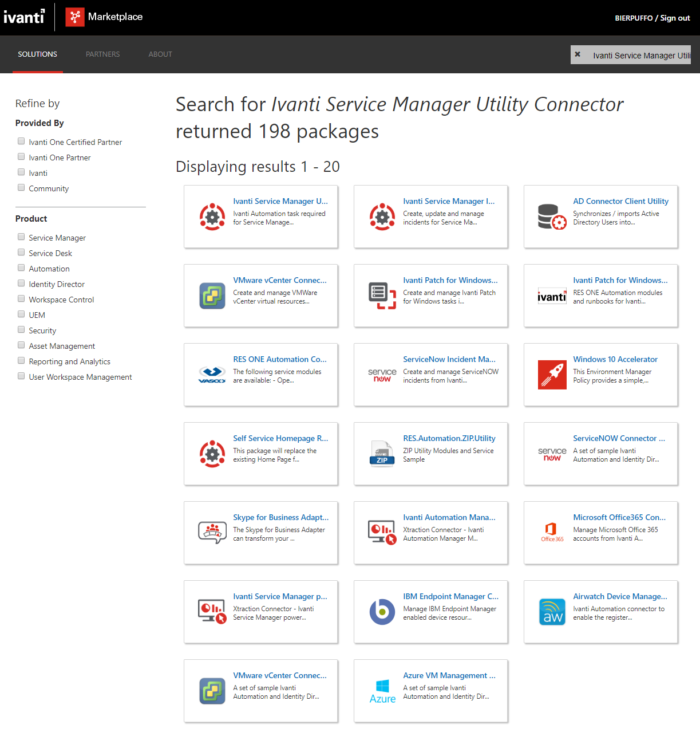
Task: Filter by Service Manager product checkbox
Action: click(21, 237)
